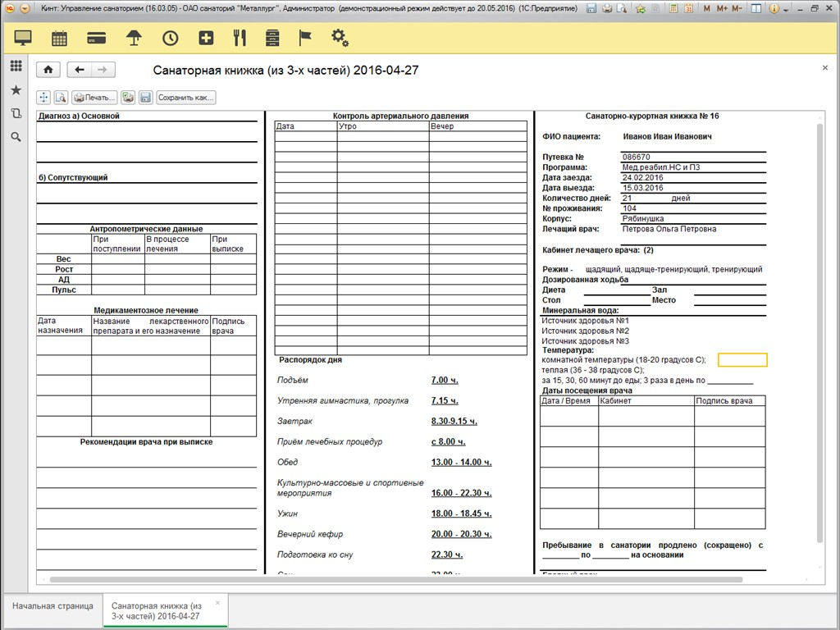Click building name Рябинушка
840x630 pixels.
(643, 218)
